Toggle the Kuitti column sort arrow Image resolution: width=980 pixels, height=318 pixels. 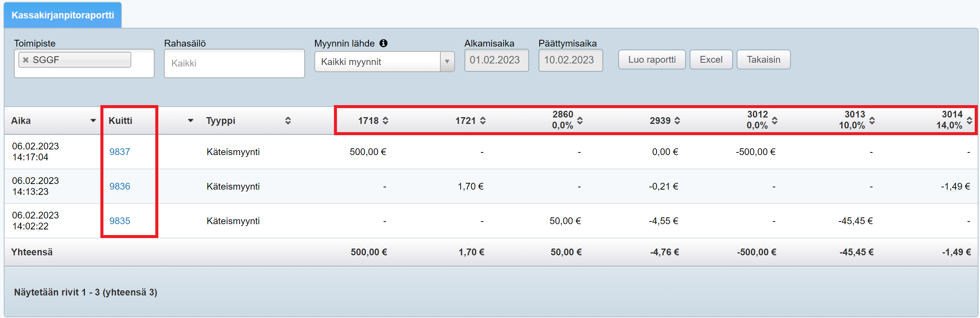point(191,121)
